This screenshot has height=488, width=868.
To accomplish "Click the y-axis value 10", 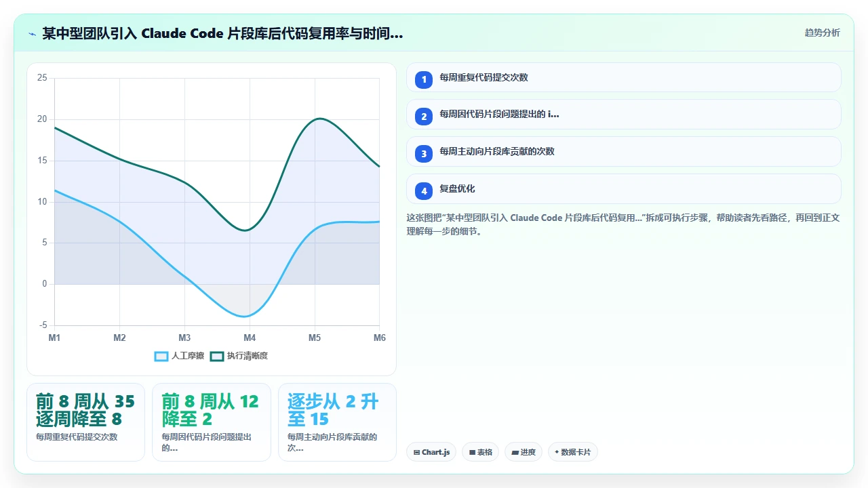I will point(42,202).
